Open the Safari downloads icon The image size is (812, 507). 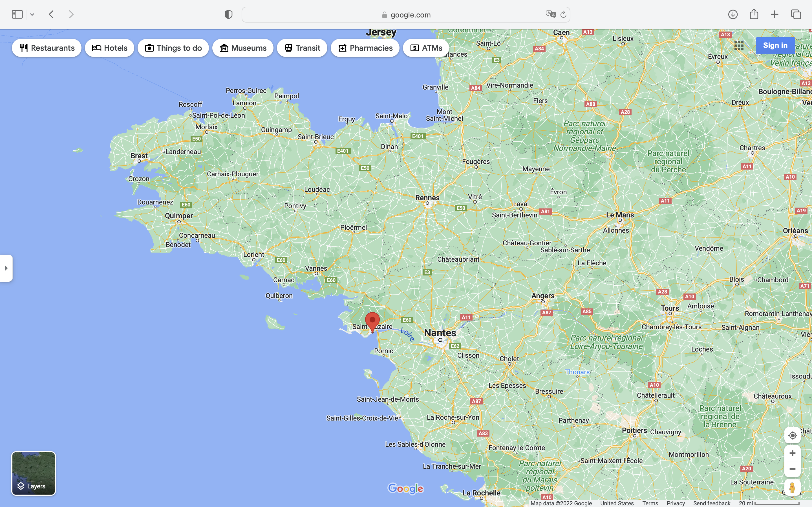point(733,14)
